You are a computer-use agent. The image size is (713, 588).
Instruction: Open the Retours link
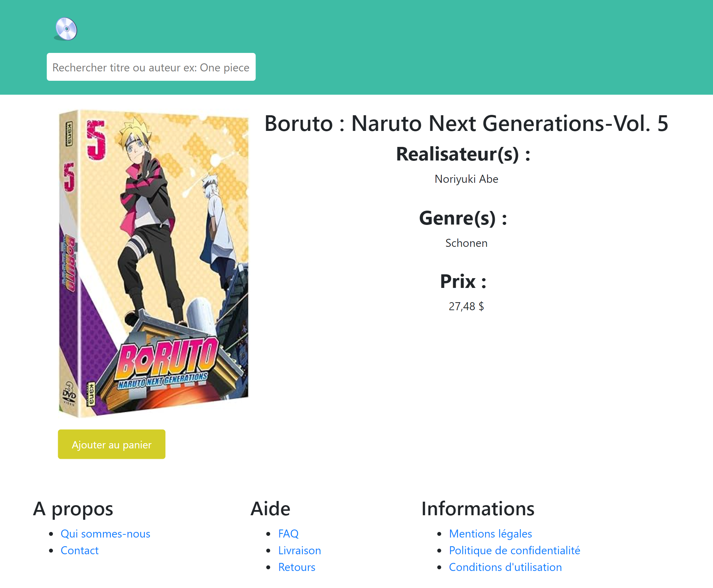(x=297, y=567)
